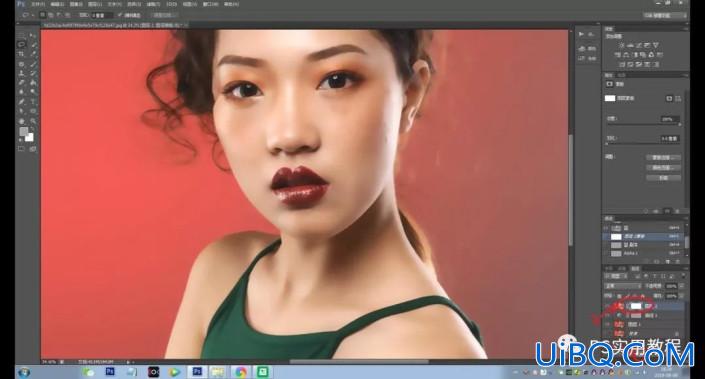This screenshot has height=379, width=705.
Task: Click Invert button in Properties panel
Action: [663, 178]
